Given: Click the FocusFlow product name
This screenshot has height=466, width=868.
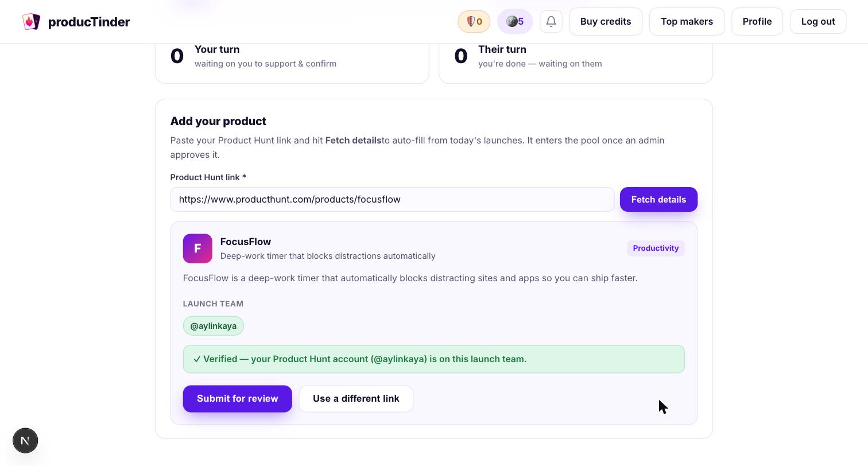Looking at the screenshot, I should pos(246,242).
